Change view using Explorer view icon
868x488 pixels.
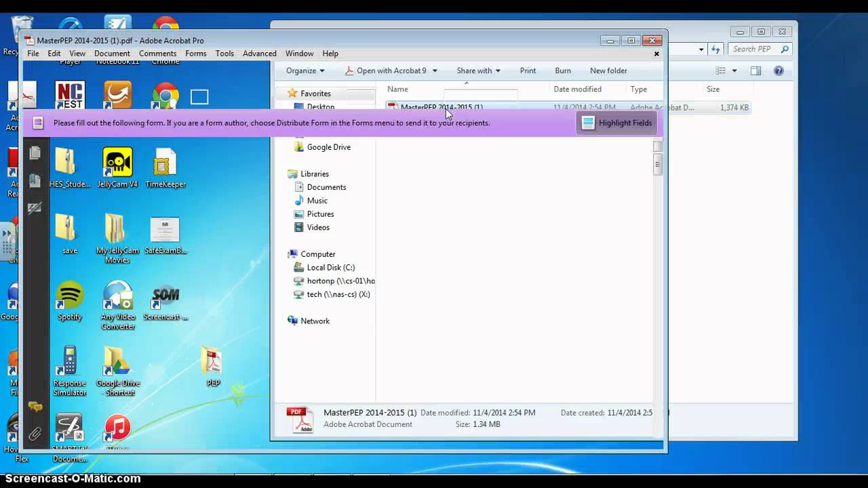[x=722, y=70]
